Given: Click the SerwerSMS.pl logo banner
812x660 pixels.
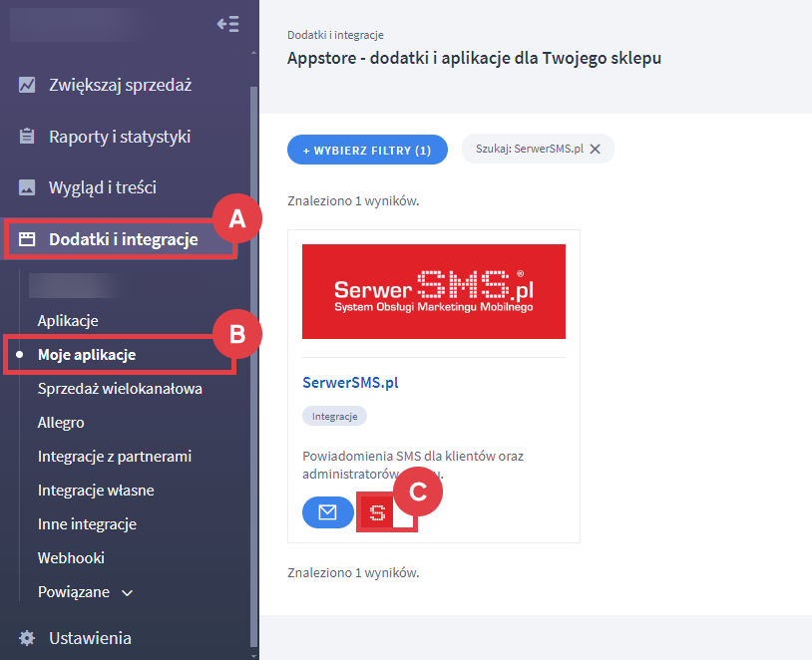Looking at the screenshot, I should (x=434, y=291).
